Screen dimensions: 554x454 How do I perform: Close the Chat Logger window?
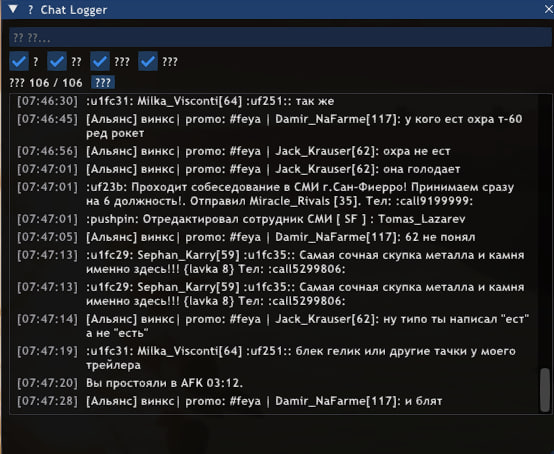(549, 10)
